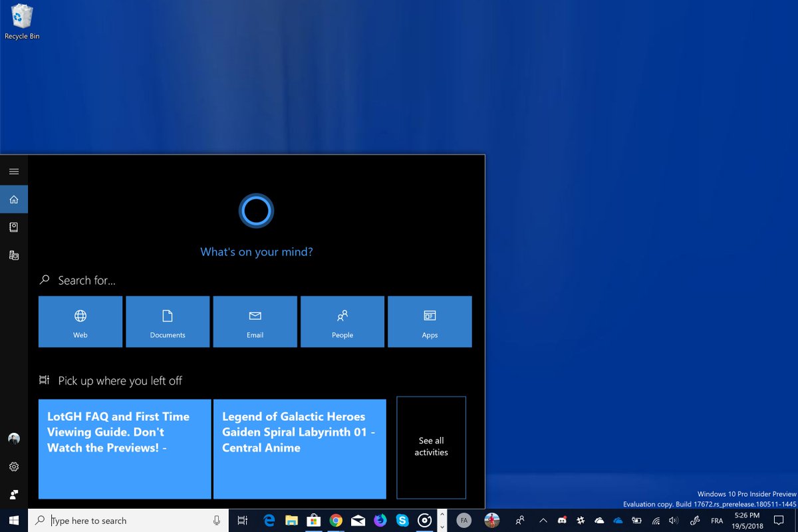Open Cortana settings gear
The width and height of the screenshot is (798, 532).
[x=14, y=467]
